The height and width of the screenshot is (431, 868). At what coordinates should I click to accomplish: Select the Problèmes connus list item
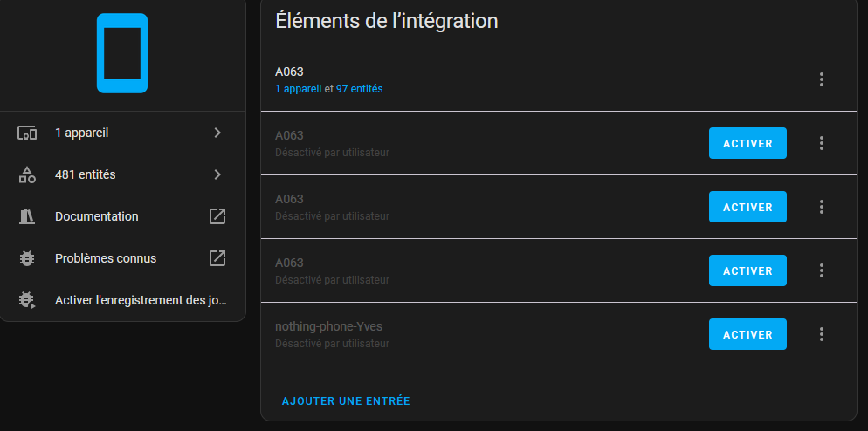pyautogui.click(x=122, y=258)
